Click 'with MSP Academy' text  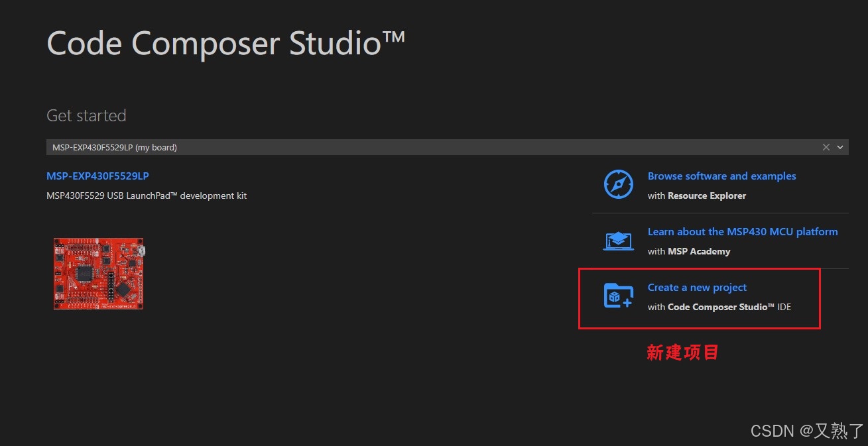point(689,251)
